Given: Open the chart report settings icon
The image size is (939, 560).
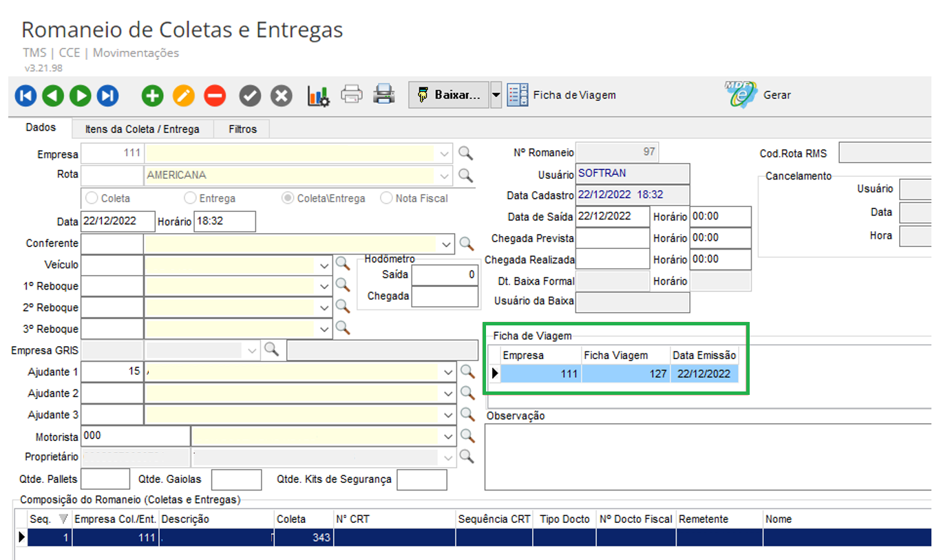Looking at the screenshot, I should point(318,96).
